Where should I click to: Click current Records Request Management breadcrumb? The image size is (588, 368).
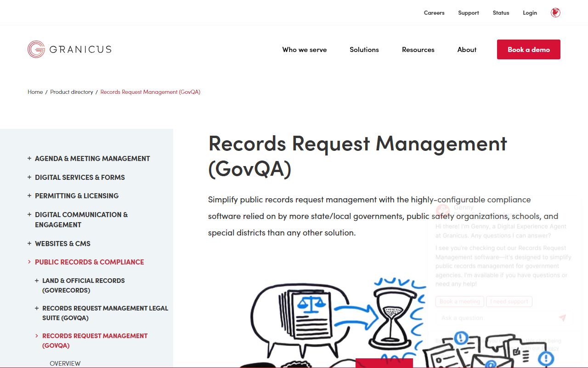pos(150,92)
